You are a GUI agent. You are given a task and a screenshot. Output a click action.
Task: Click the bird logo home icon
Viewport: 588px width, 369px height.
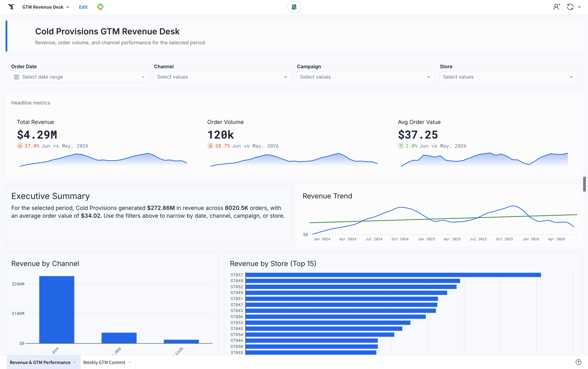point(11,7)
